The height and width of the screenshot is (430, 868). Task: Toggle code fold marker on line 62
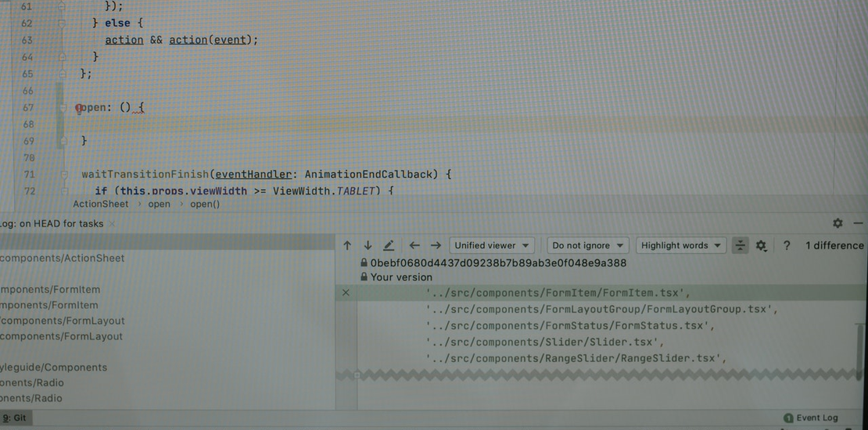pyautogui.click(x=62, y=23)
